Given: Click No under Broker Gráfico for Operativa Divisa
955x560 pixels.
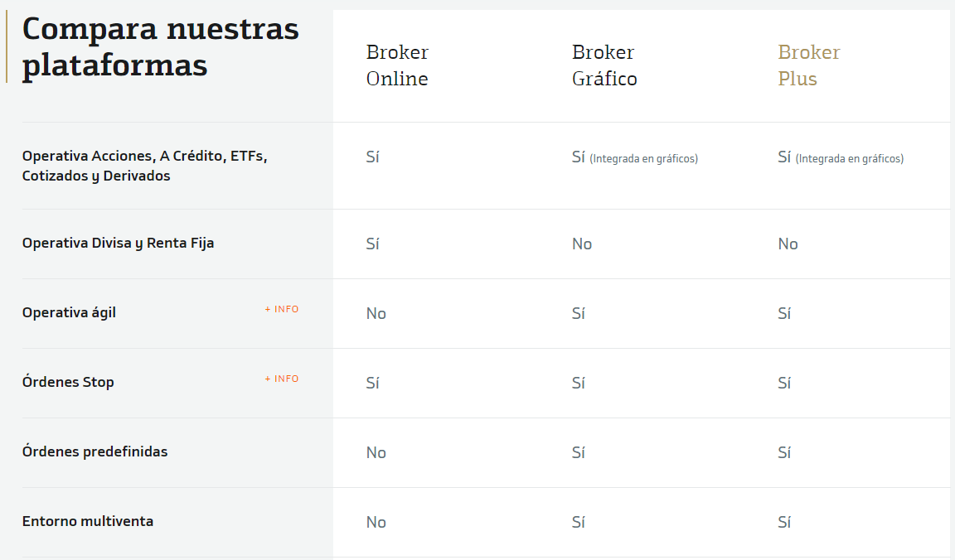Looking at the screenshot, I should tap(582, 244).
